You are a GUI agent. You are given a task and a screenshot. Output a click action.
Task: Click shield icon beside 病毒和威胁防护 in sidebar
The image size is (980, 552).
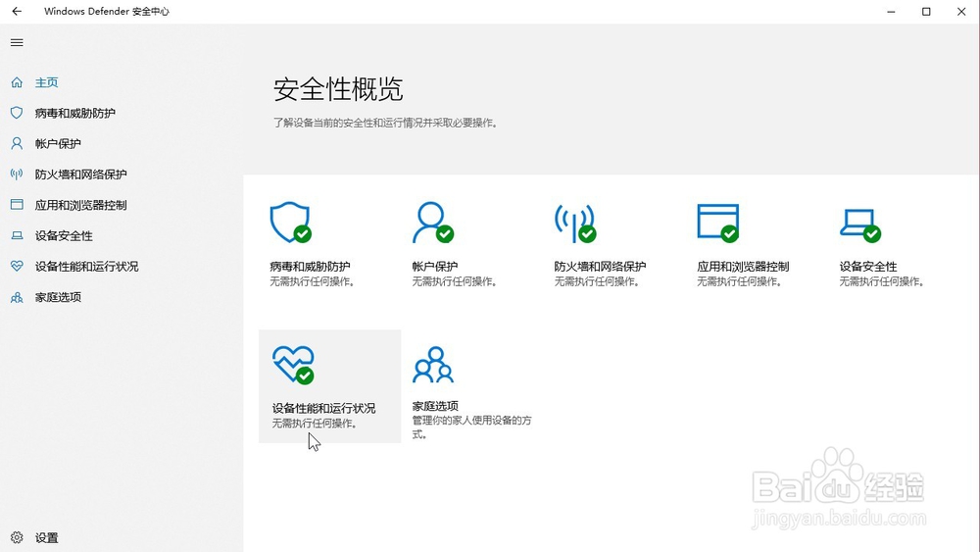[17, 113]
